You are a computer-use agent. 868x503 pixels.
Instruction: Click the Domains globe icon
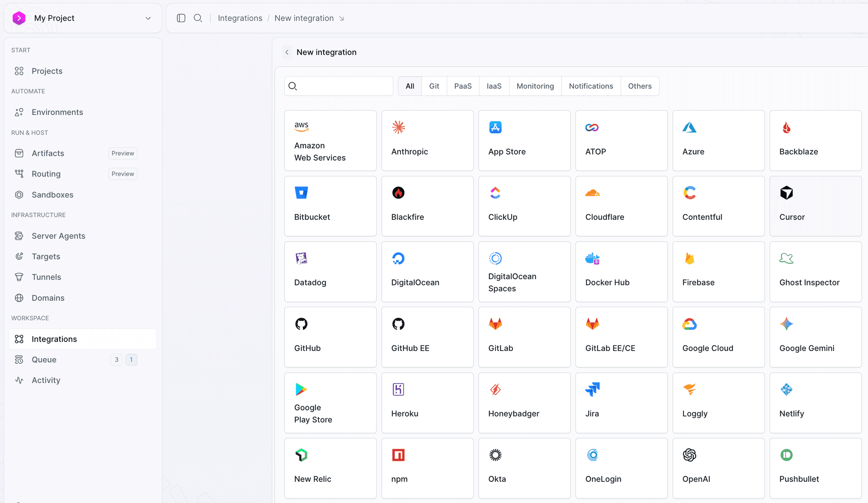click(x=19, y=298)
